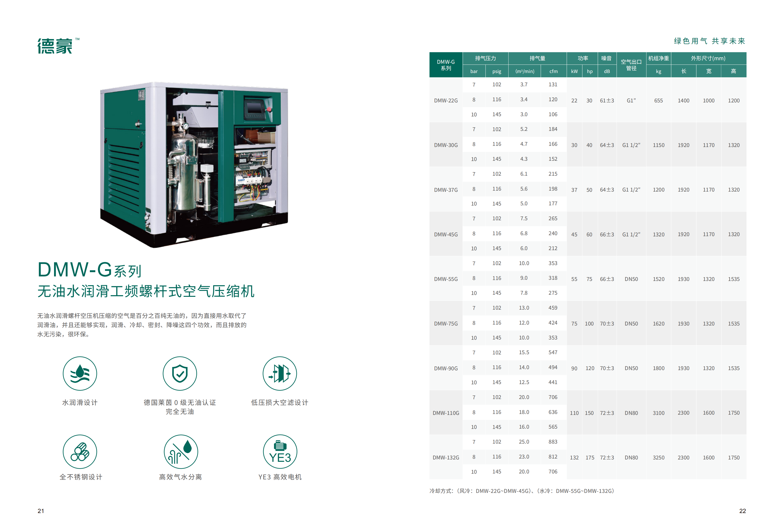Click the 德蒙 brand logo

click(55, 46)
